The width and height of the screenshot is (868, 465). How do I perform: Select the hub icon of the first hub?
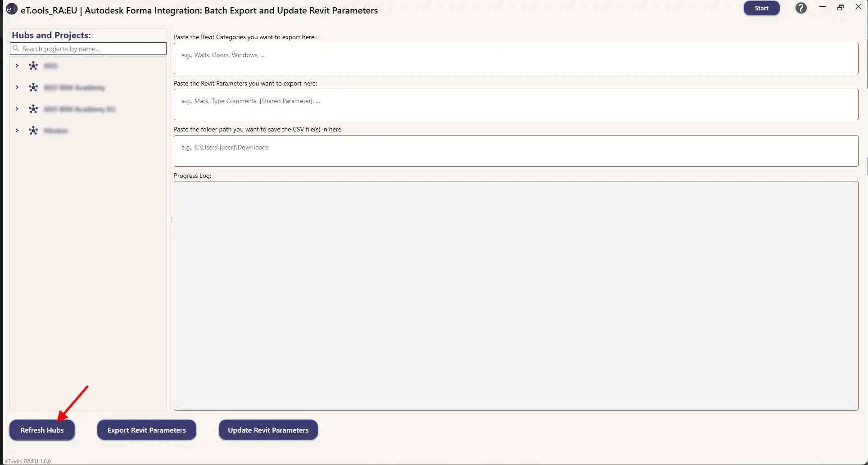pos(33,66)
